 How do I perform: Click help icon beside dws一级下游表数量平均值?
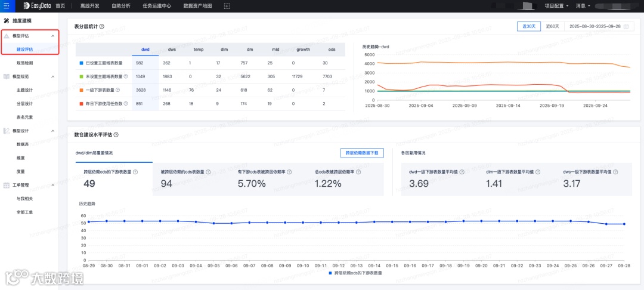pyautogui.click(x=615, y=172)
